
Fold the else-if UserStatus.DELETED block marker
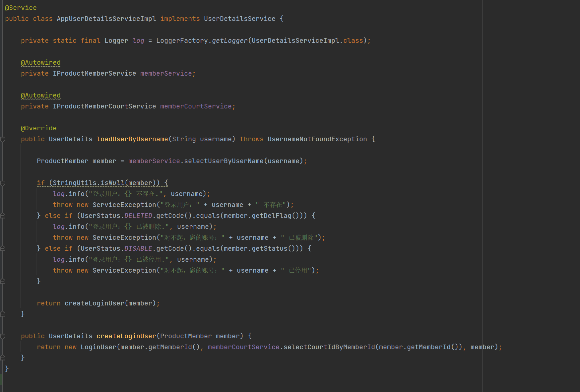[3, 216]
